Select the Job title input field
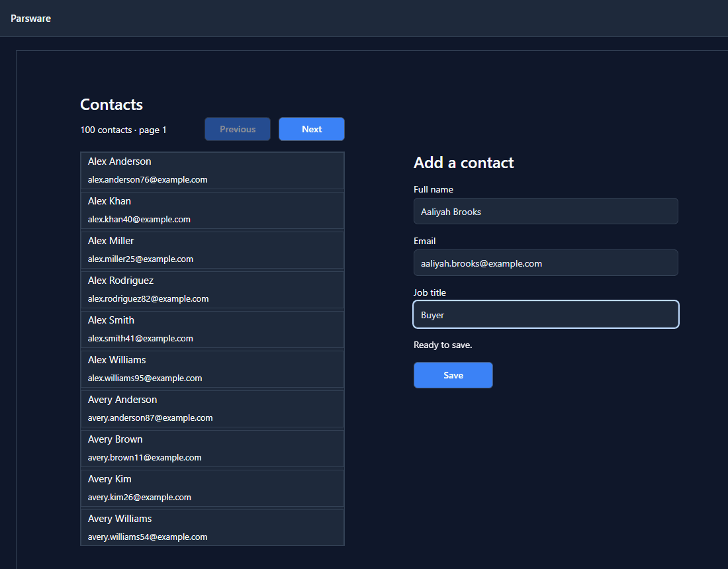 click(545, 314)
